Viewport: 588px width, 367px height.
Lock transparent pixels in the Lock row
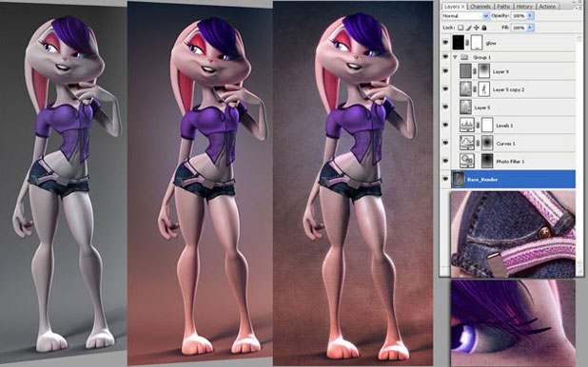point(461,28)
